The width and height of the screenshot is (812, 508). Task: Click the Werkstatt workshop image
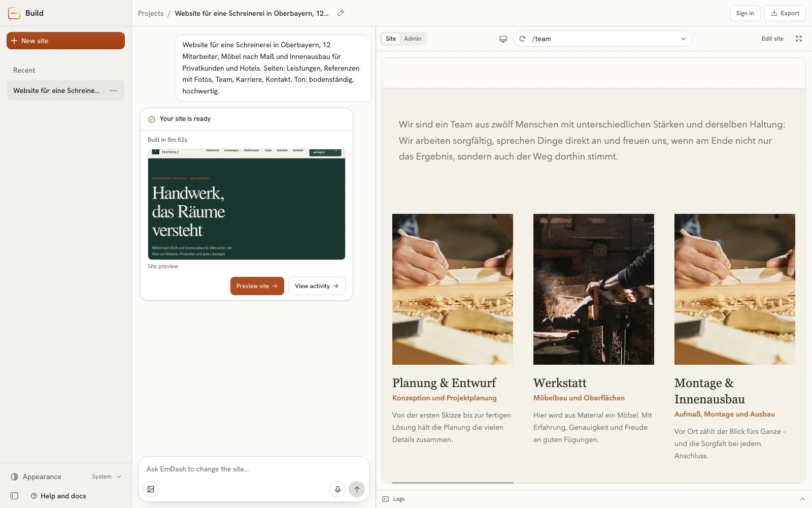point(594,289)
